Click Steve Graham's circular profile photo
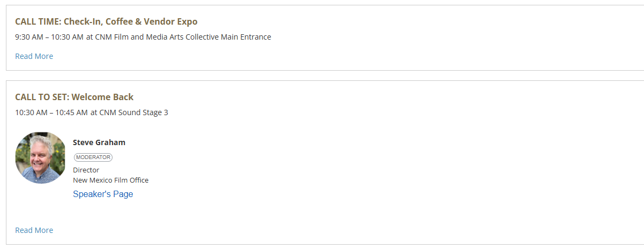Image resolution: width=644 pixels, height=249 pixels. point(41,158)
